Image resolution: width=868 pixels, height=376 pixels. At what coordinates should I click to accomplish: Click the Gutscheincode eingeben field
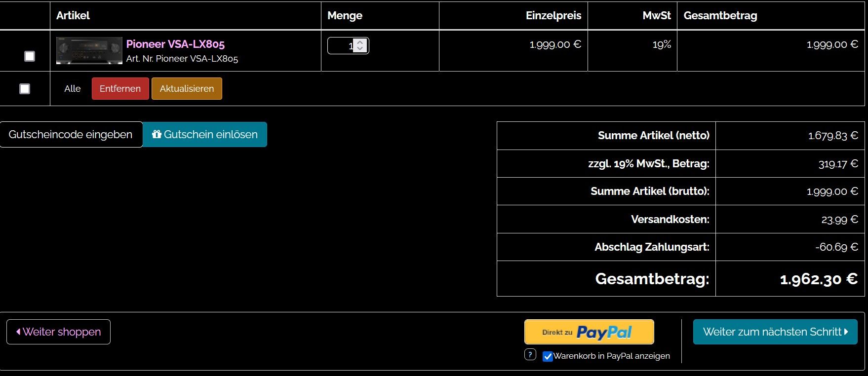71,134
